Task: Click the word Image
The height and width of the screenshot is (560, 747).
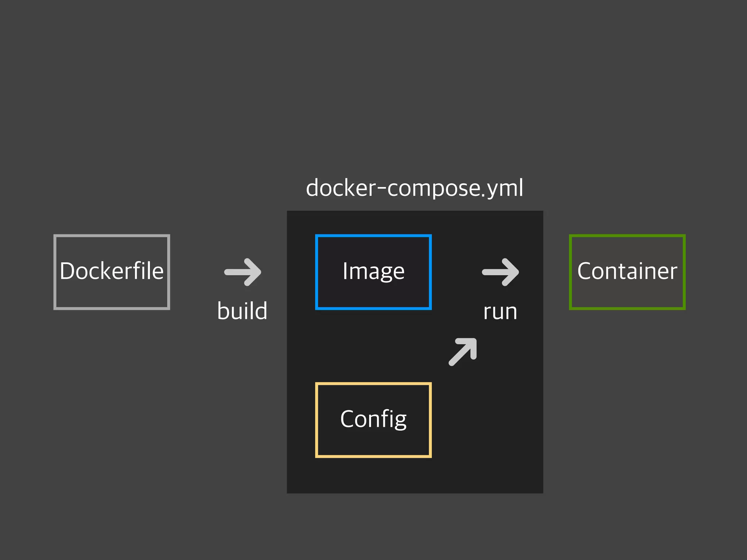Action: [x=373, y=271]
